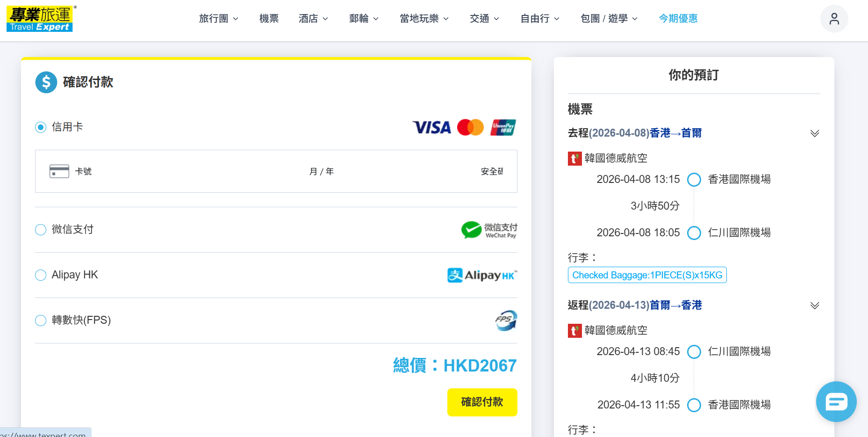Click the Travel Expert logo

pos(40,19)
